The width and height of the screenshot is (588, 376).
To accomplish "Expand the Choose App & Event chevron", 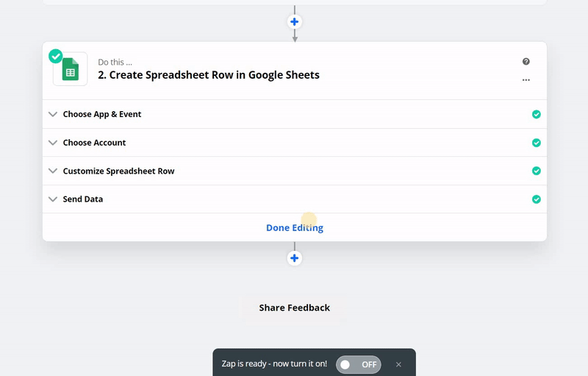I will tap(52, 115).
